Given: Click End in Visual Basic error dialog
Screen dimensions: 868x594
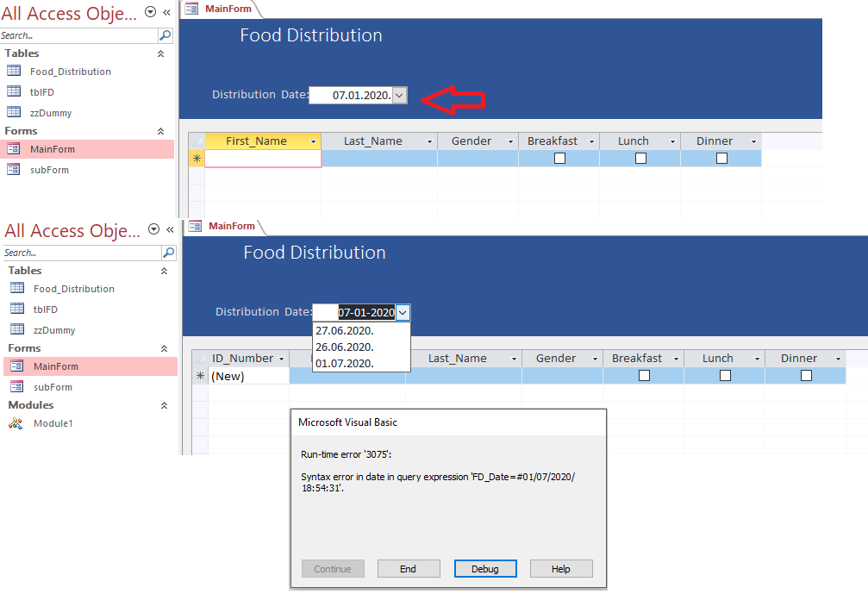Looking at the screenshot, I should (409, 568).
